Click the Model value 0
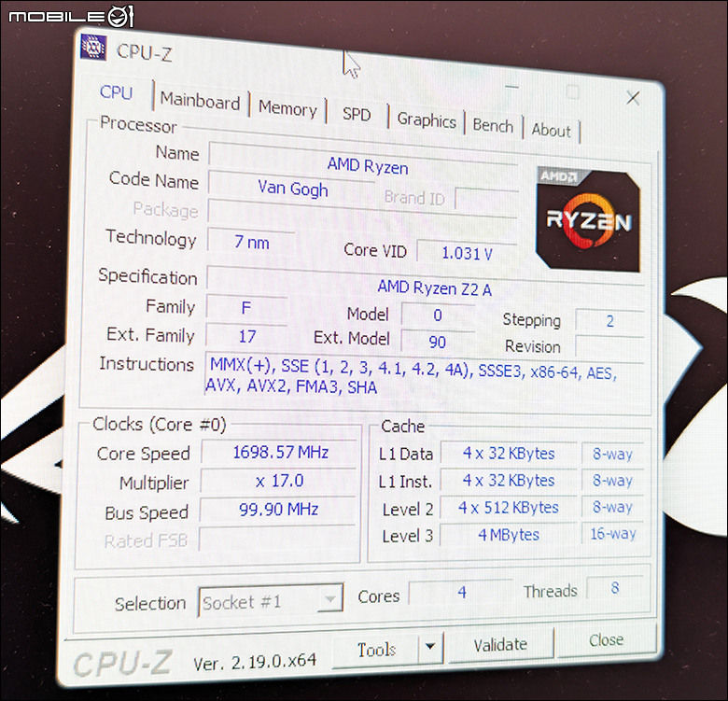This screenshot has width=728, height=701. [438, 315]
